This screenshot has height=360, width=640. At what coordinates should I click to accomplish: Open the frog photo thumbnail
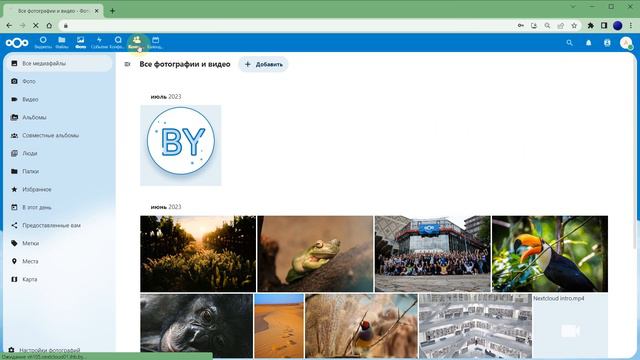[315, 253]
